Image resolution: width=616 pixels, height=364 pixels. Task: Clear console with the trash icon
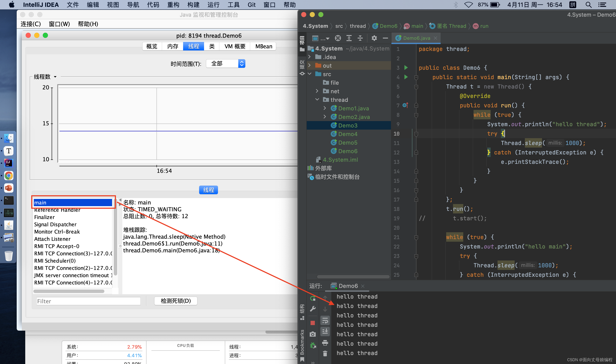[x=325, y=354]
